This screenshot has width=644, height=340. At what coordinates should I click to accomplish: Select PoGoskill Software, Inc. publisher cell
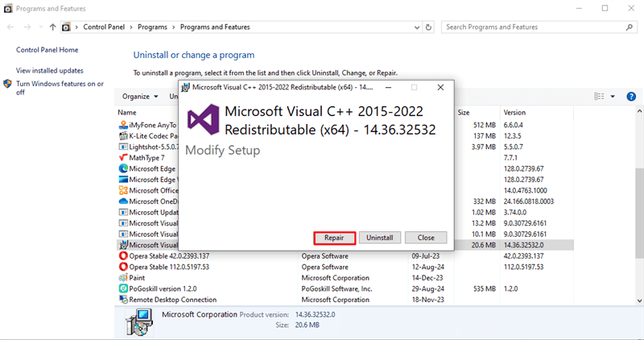[x=336, y=288]
